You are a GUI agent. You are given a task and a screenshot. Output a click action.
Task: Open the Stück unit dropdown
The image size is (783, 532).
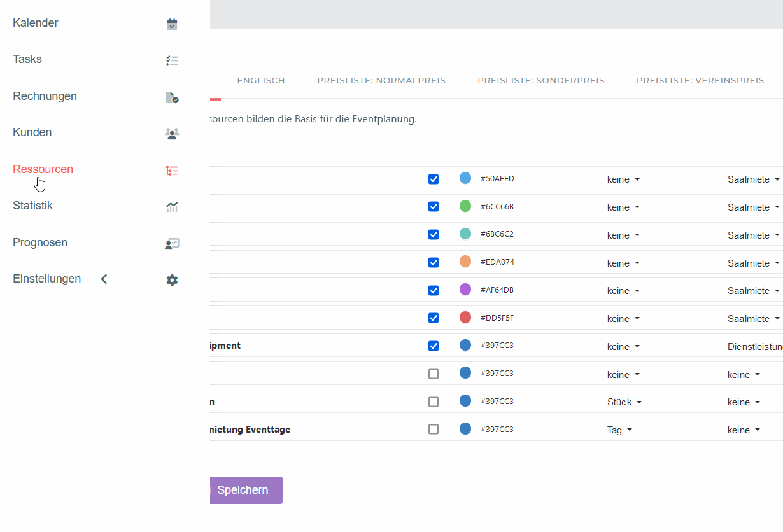click(x=624, y=402)
